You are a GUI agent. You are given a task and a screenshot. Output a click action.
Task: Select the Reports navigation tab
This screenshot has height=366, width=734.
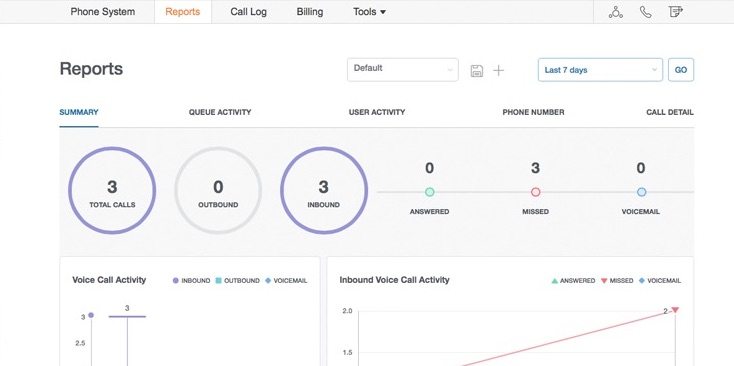tap(183, 12)
